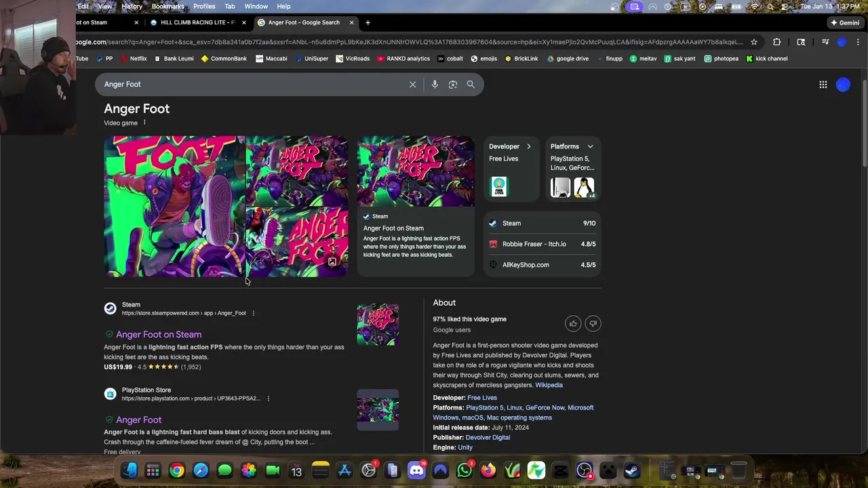Open the Calendar app in dock
The height and width of the screenshot is (488, 868).
[x=296, y=470]
